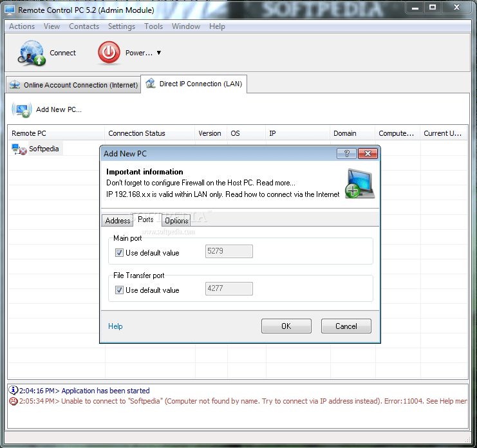Screen dimensions: 477x448
Task: Close the Add New PC dialog
Action: (x=368, y=154)
